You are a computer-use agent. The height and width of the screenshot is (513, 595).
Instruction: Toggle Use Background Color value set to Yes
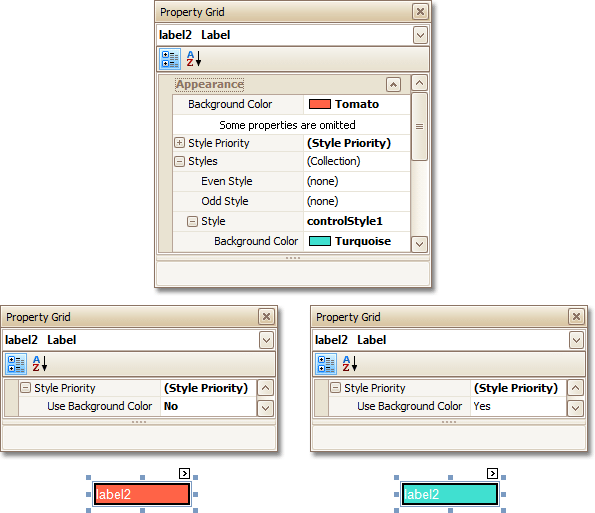click(x=518, y=406)
